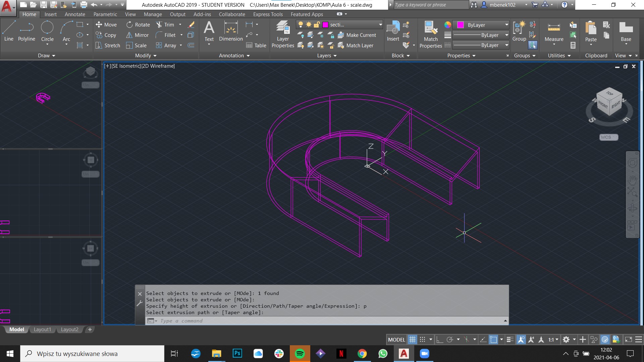The image size is (644, 362).
Task: Click the MODEL space button
Action: click(396, 340)
